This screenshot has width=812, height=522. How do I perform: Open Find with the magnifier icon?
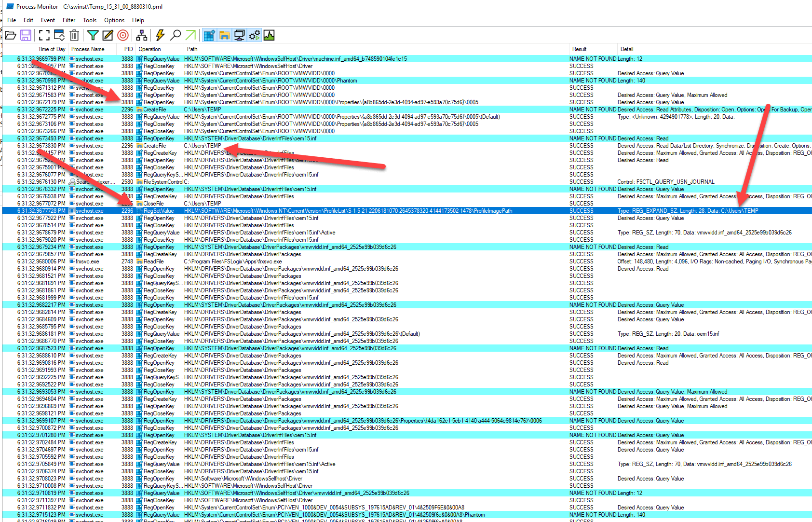pos(176,35)
